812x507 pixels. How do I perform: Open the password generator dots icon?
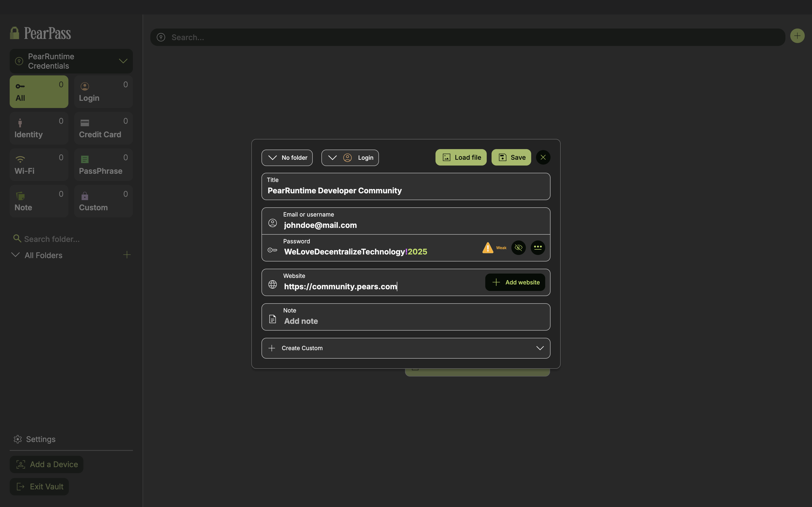pyautogui.click(x=538, y=248)
